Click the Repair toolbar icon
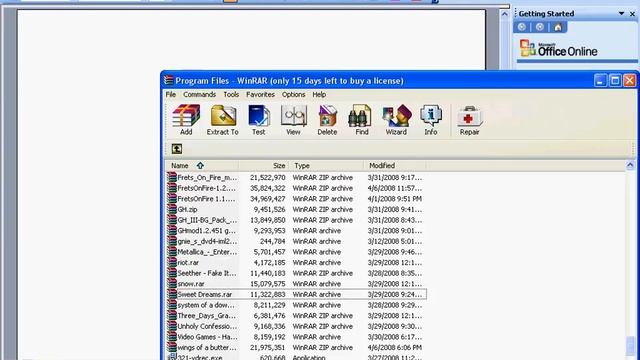640x360 pixels. click(469, 120)
